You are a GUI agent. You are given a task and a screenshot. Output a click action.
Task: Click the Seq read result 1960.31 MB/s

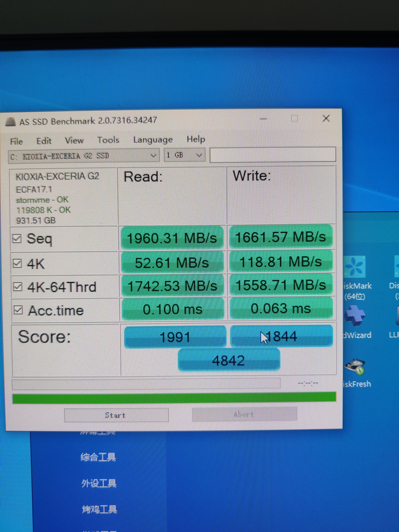click(172, 238)
